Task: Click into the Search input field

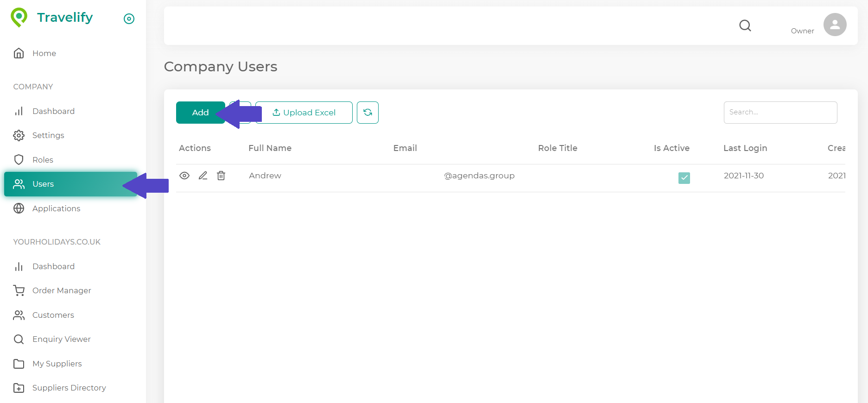Action: point(780,113)
